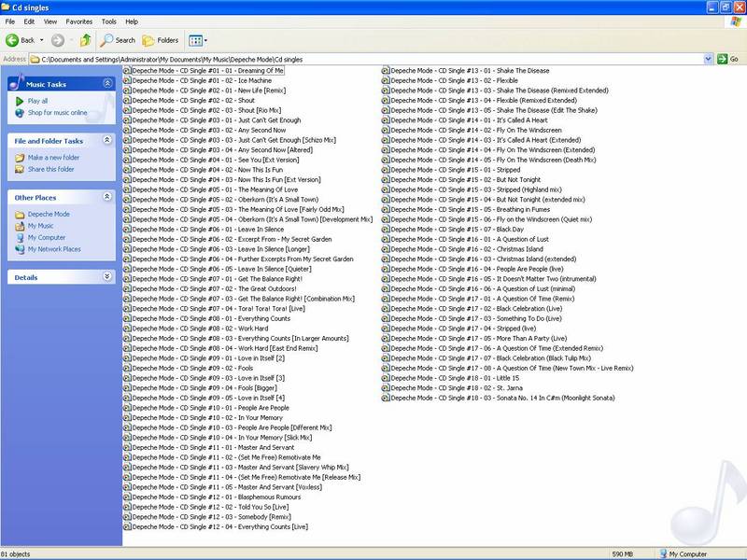747x560 pixels.
Task: Select the file icon for Leave In Silence
Action: coord(127,229)
